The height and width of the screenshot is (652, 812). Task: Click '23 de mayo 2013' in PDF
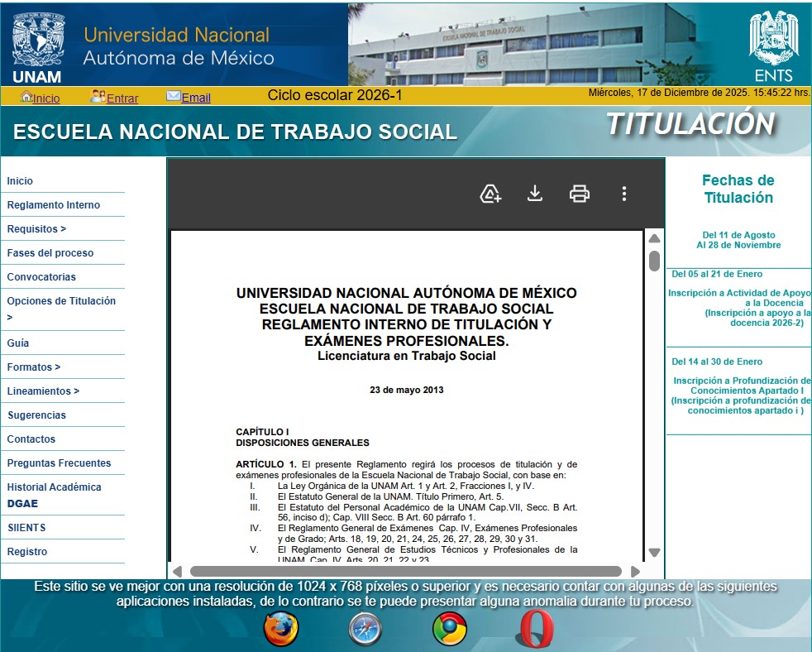[407, 391]
